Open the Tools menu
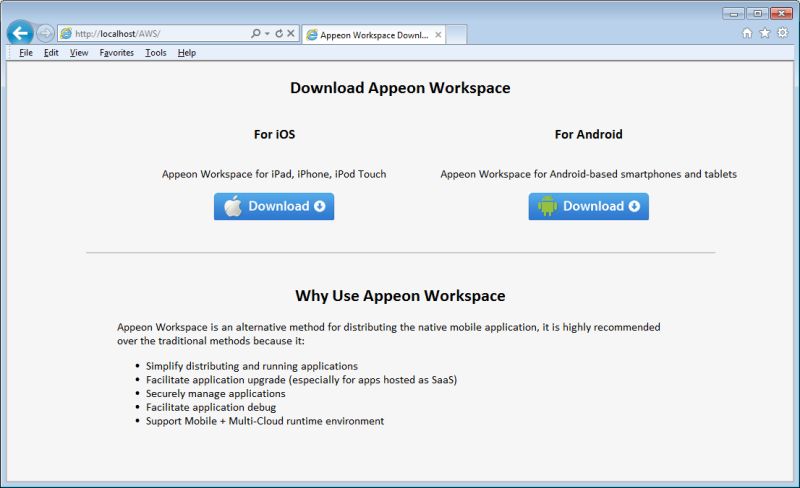The height and width of the screenshot is (488, 800). [156, 53]
